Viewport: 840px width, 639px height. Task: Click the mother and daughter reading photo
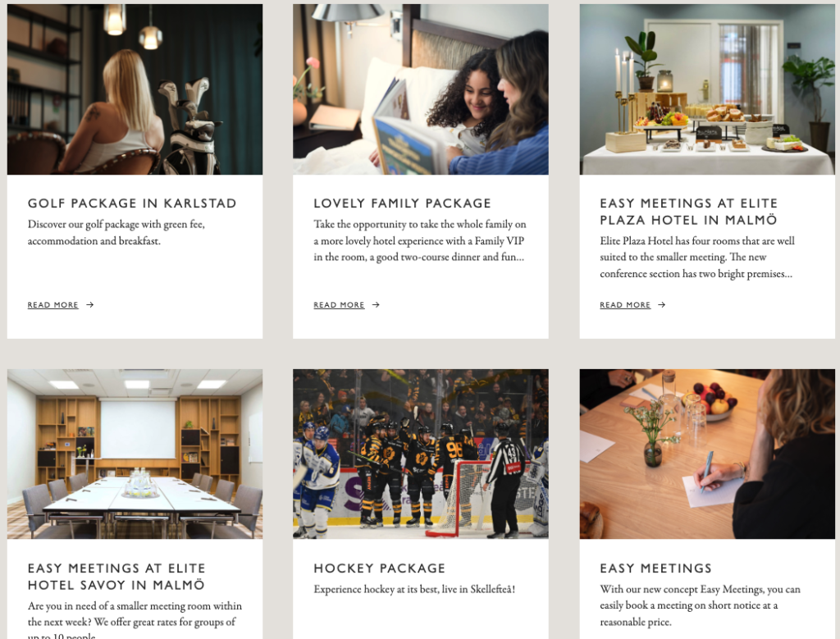pos(421,89)
